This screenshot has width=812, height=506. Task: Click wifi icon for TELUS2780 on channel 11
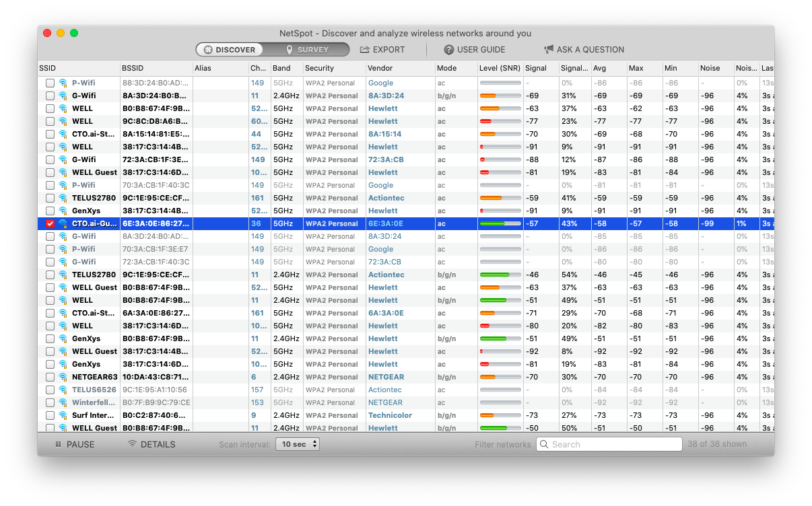click(x=63, y=275)
